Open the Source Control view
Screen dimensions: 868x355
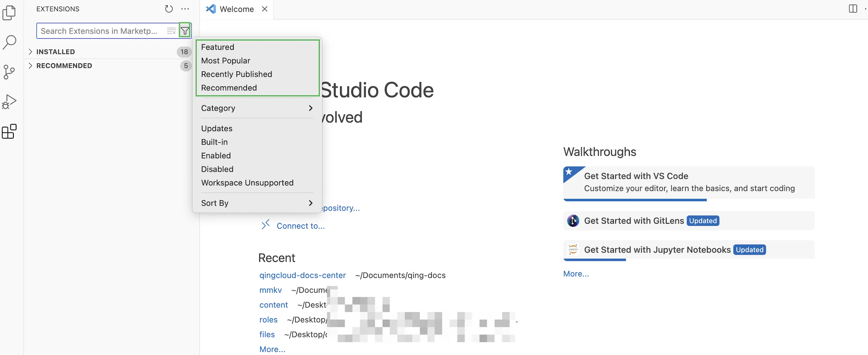(x=9, y=72)
